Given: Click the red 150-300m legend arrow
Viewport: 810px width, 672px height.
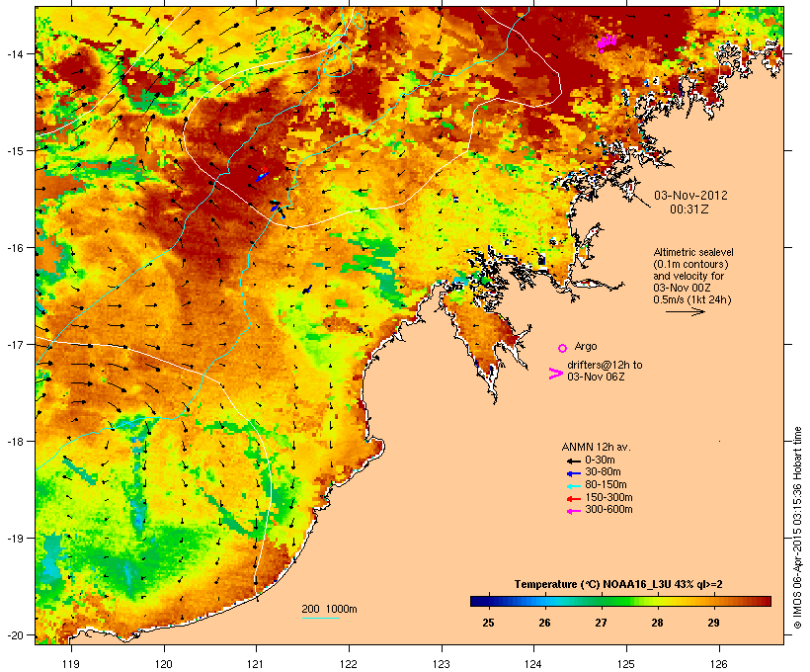Looking at the screenshot, I should click(573, 499).
